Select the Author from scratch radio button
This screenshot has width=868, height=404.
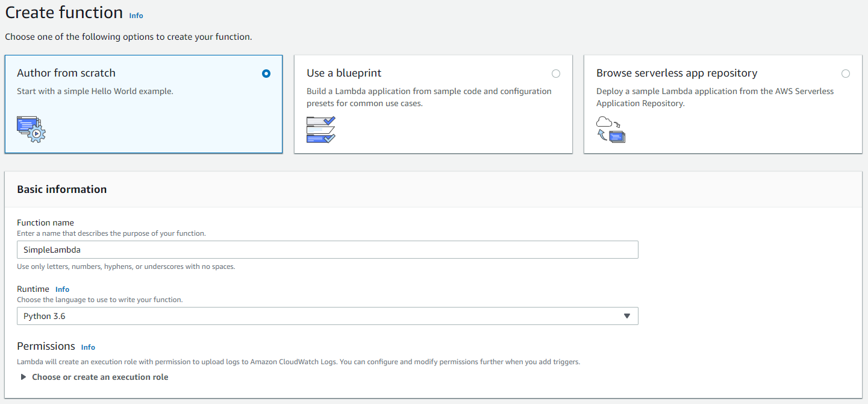coord(266,74)
